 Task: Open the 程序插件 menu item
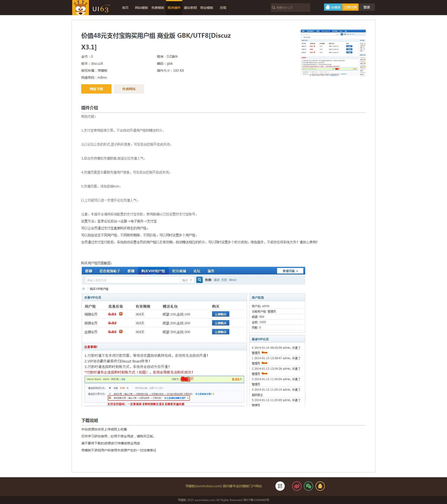(x=174, y=8)
